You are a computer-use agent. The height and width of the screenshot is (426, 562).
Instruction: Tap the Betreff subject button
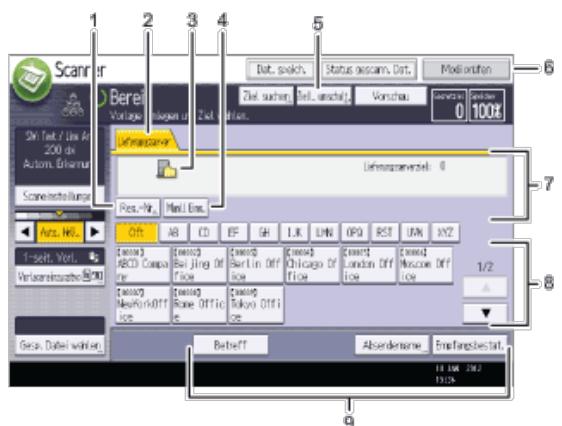click(x=230, y=345)
